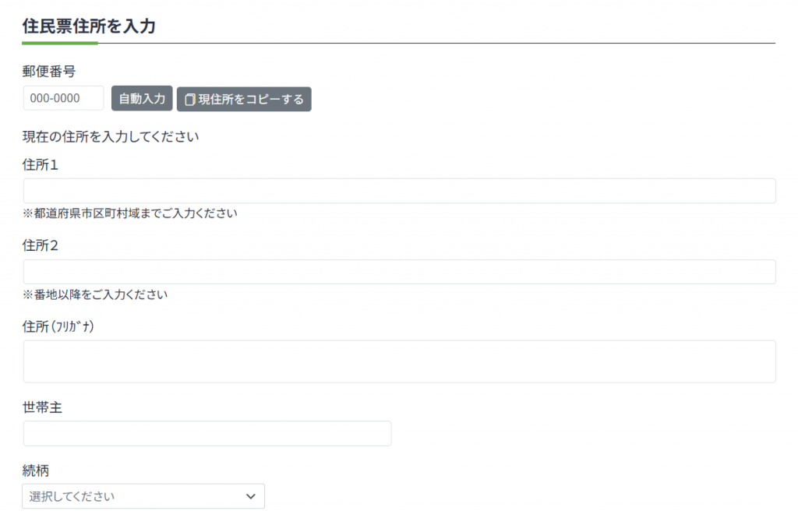Select the 住所2 text field
The image size is (798, 532).
(399, 272)
